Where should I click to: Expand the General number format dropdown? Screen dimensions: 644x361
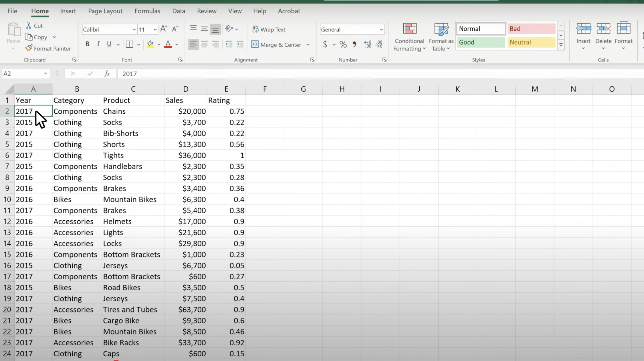pos(381,30)
